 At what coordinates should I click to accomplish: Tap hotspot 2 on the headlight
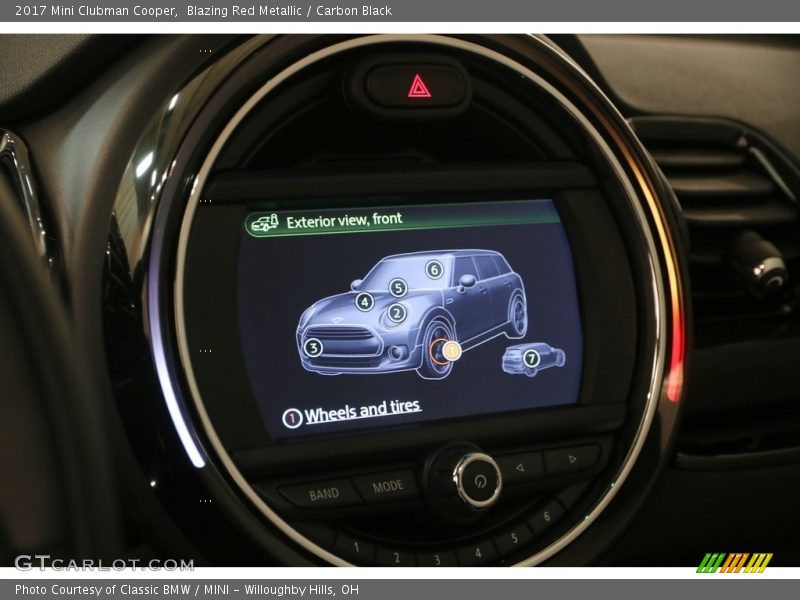point(396,313)
